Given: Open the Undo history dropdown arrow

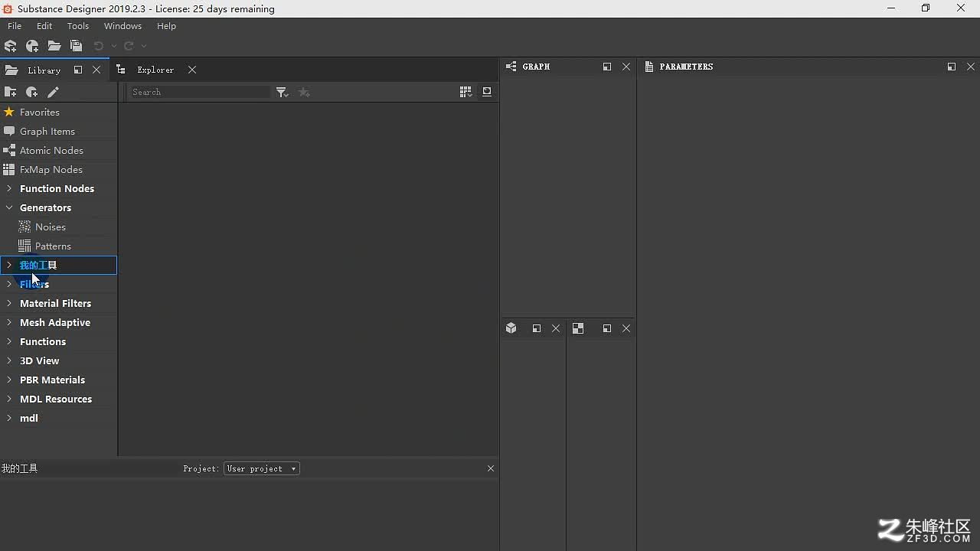Looking at the screenshot, I should pyautogui.click(x=114, y=46).
